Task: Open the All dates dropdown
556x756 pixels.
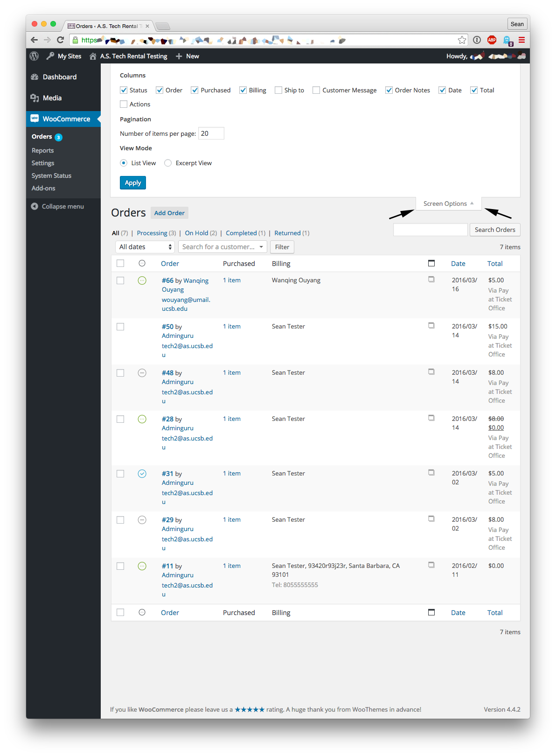Action: click(x=145, y=247)
